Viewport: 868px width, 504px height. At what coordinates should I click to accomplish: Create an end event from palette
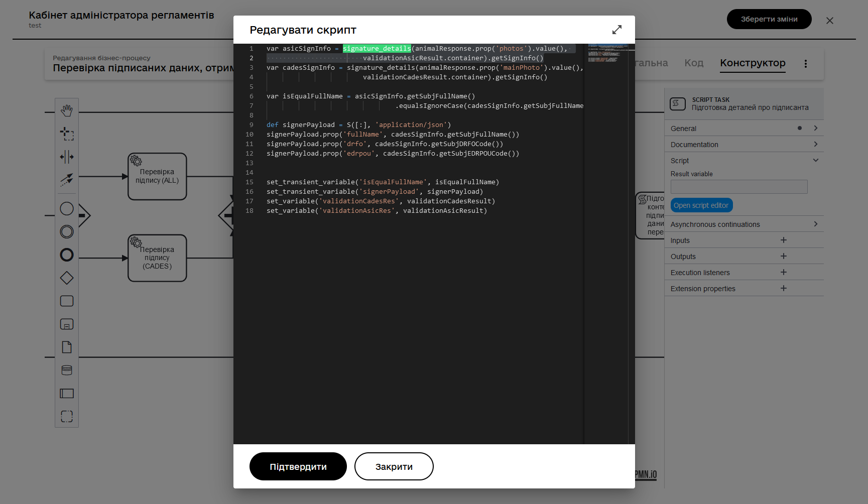click(67, 255)
